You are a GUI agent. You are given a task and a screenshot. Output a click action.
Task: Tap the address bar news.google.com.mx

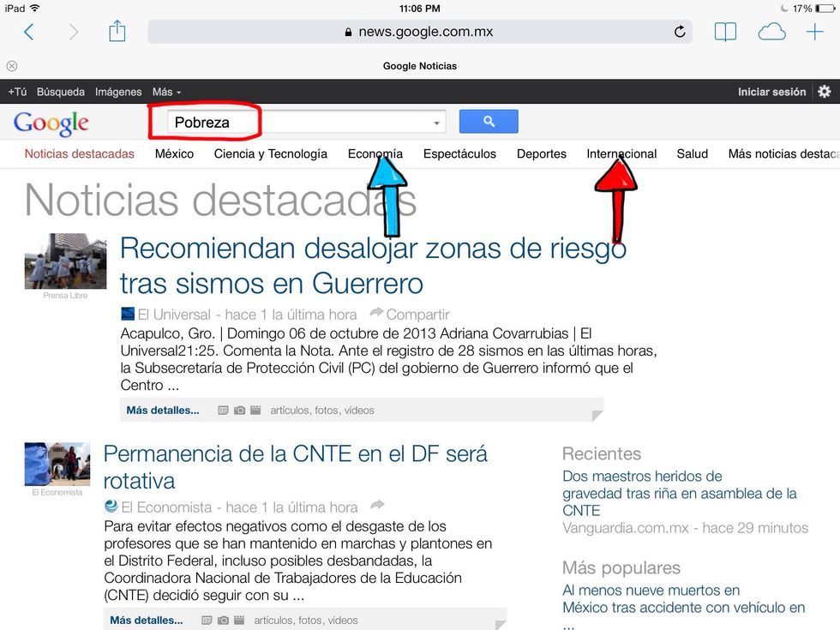click(419, 32)
